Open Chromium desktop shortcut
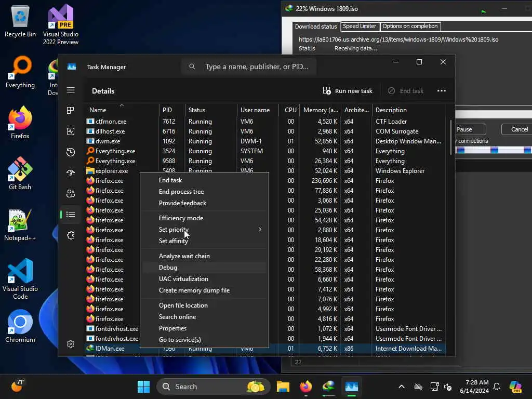 click(20, 326)
